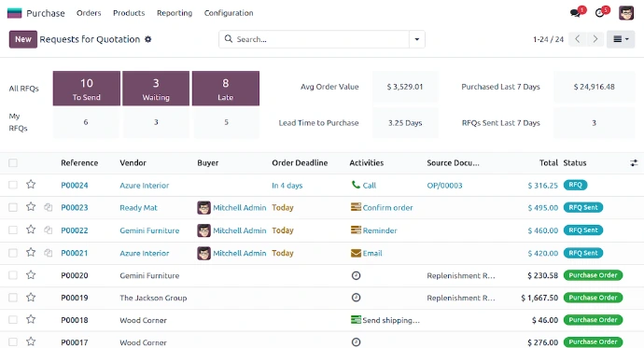Open the Reporting menu
This screenshot has height=348, width=644.
(x=175, y=13)
